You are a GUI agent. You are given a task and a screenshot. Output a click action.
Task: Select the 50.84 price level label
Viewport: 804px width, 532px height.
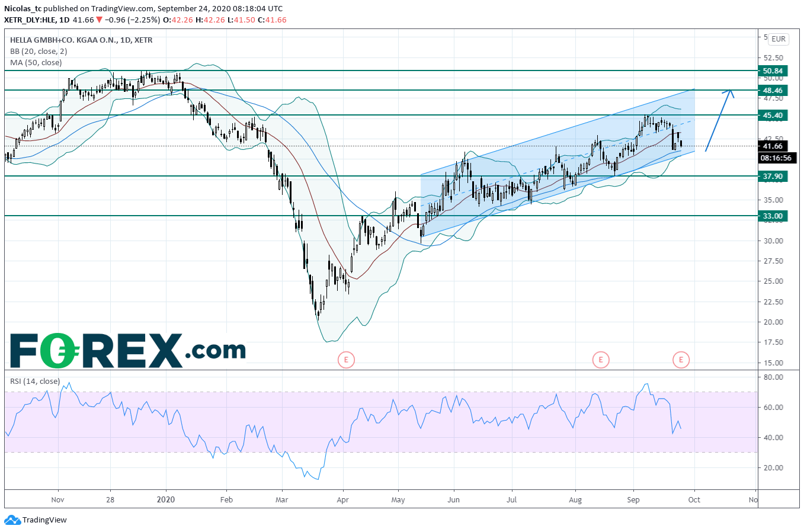click(x=773, y=71)
